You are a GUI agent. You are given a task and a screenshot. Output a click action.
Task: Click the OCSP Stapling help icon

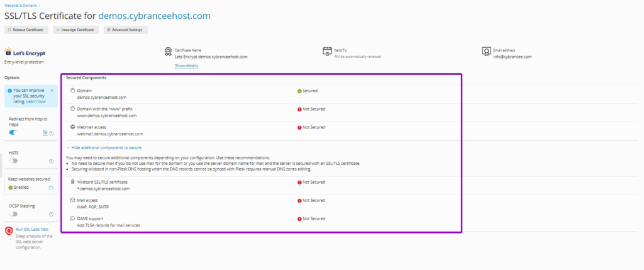coord(52,214)
